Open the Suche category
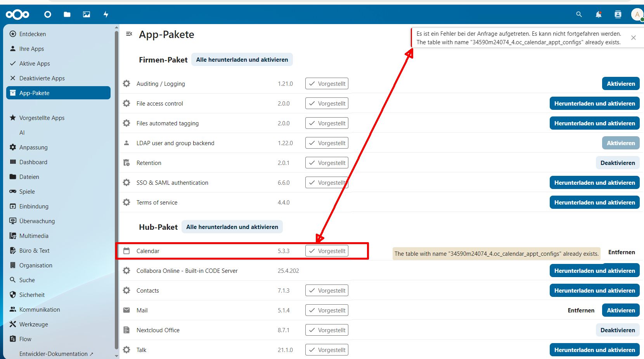 click(58, 280)
